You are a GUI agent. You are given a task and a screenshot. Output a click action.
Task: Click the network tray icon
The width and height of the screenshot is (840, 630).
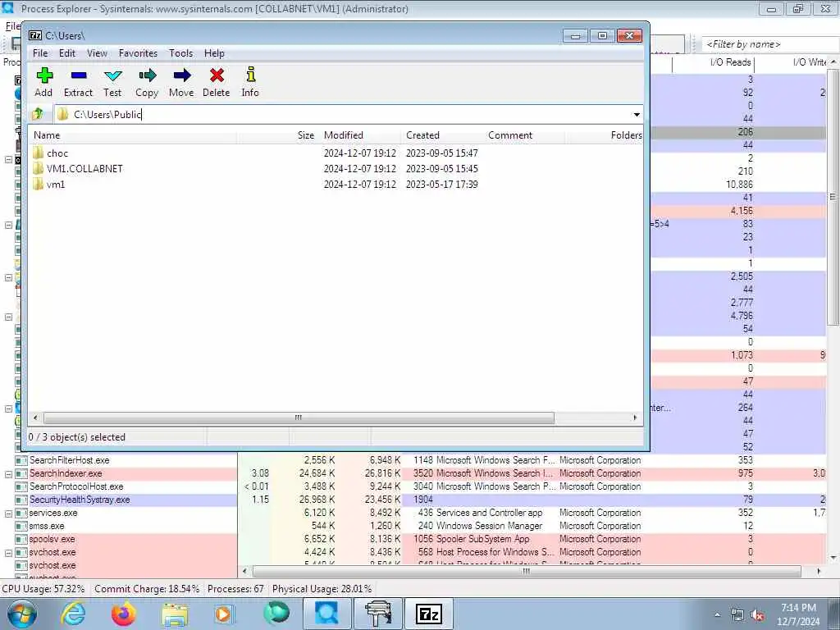tap(737, 615)
